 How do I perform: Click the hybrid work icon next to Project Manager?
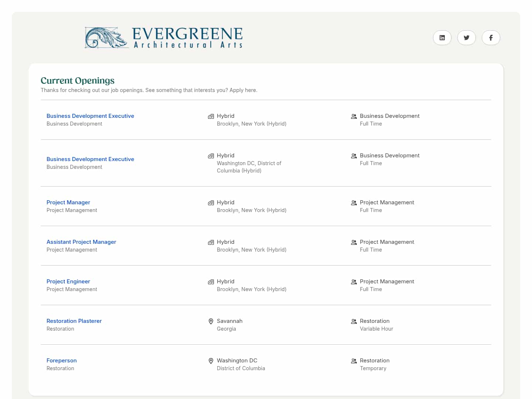[x=211, y=203]
